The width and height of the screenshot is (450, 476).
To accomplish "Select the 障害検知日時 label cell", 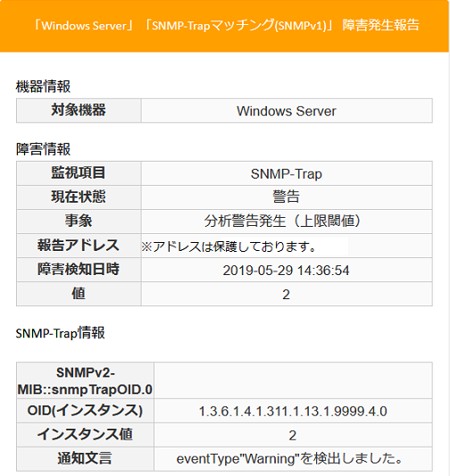I will pyautogui.click(x=79, y=270).
